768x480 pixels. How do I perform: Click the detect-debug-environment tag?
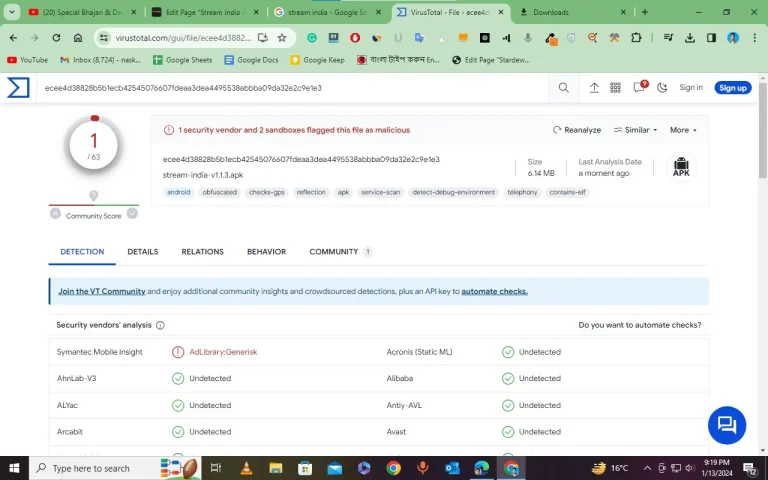point(454,192)
